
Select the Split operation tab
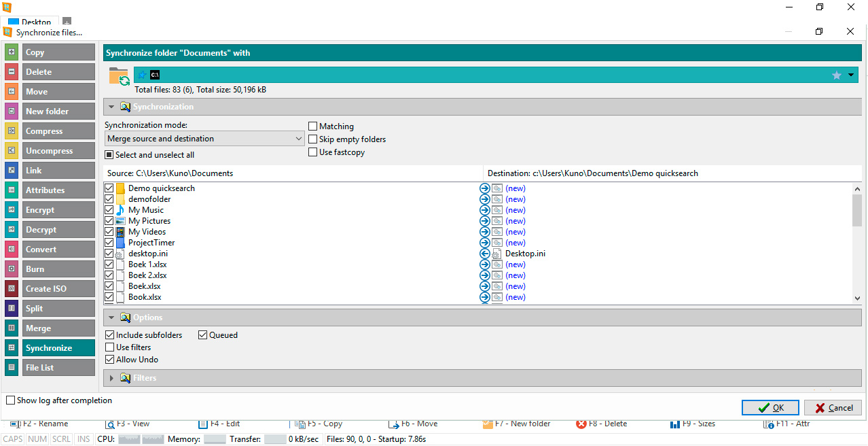pyautogui.click(x=59, y=309)
